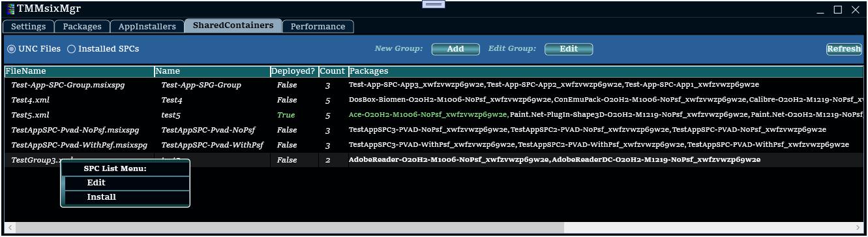The width and height of the screenshot is (868, 237).
Task: Click the Edit button for Edit Group
Action: (x=569, y=49)
